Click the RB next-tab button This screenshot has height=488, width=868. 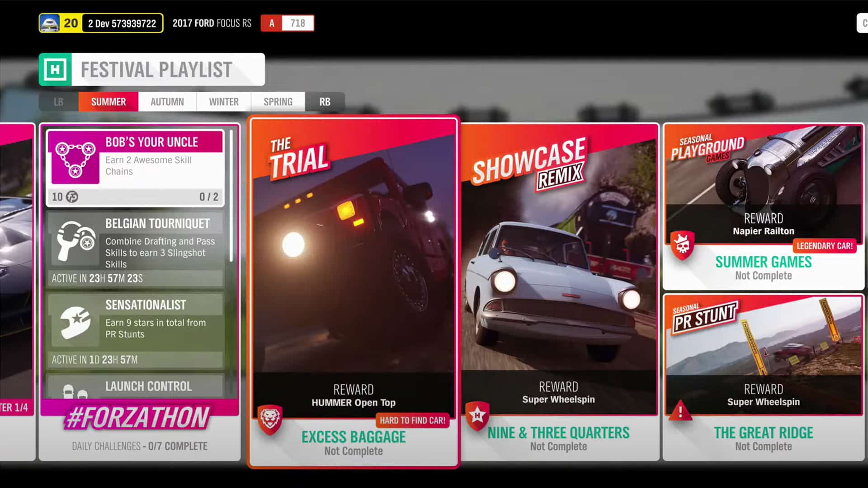(325, 102)
